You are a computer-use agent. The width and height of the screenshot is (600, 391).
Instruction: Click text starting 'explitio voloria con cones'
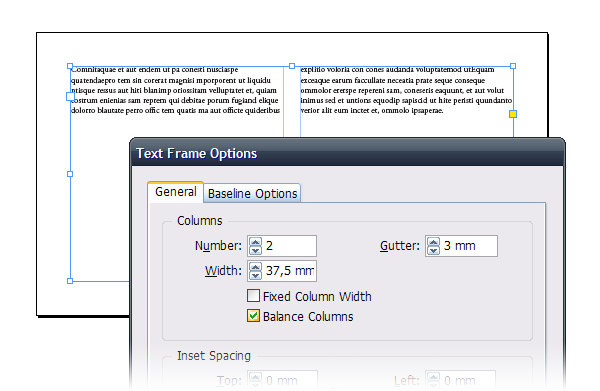pos(397,70)
